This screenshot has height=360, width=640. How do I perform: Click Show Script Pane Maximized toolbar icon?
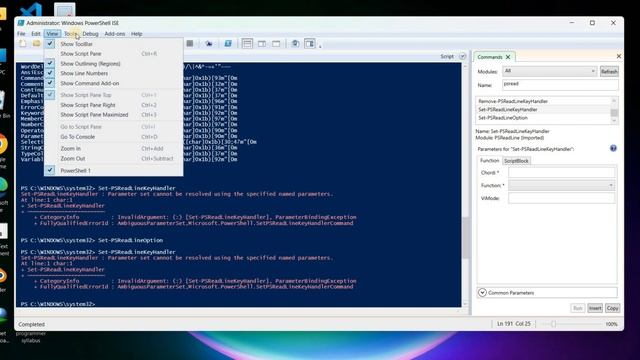click(276, 44)
